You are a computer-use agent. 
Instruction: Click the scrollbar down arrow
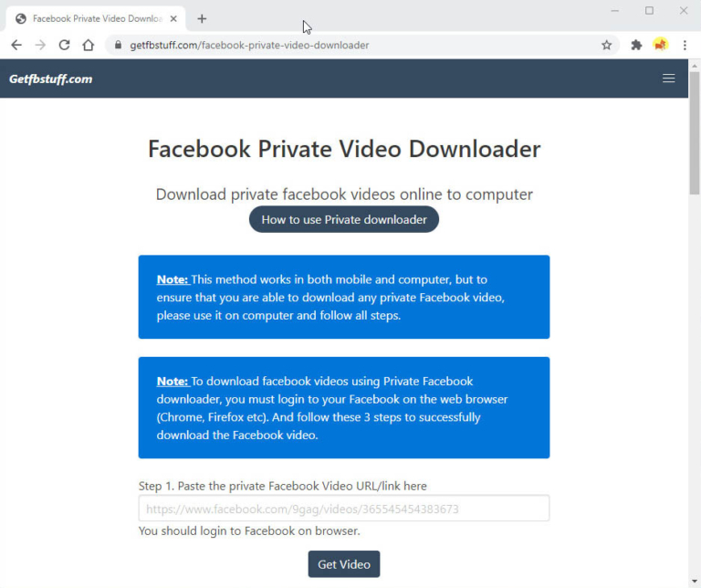pyautogui.click(x=694, y=582)
